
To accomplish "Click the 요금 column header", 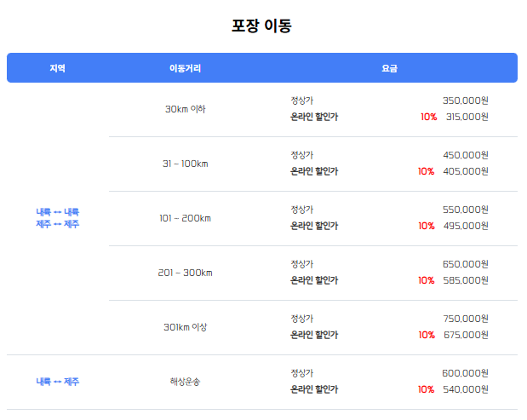I will tap(389, 68).
